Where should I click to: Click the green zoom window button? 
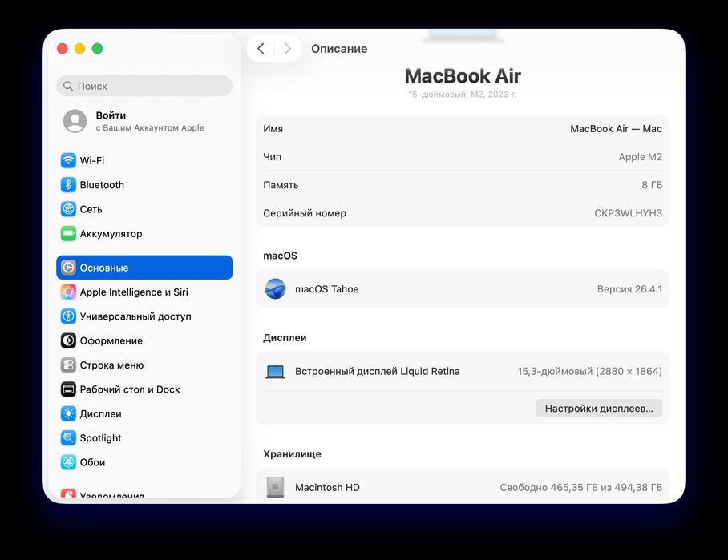pyautogui.click(x=98, y=48)
